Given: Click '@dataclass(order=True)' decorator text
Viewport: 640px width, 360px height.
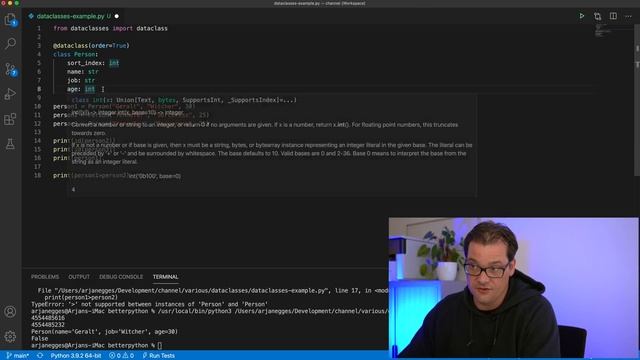Looking at the screenshot, I should [x=91, y=46].
